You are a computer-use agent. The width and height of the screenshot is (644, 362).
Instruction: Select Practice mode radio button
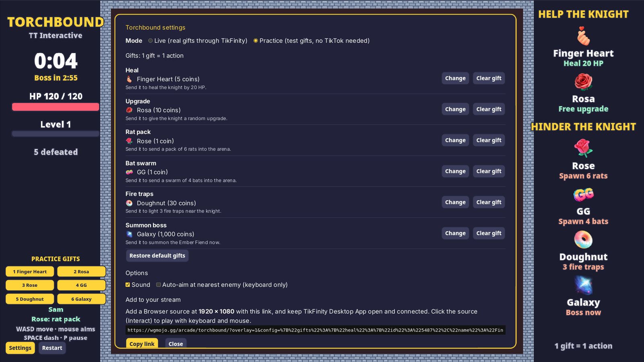[x=256, y=41]
